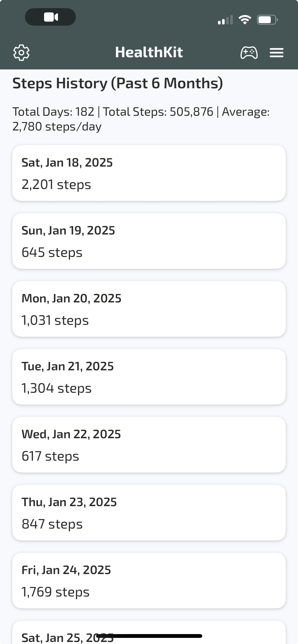Select the Wed, Jan 22, 2025 card

(149, 445)
